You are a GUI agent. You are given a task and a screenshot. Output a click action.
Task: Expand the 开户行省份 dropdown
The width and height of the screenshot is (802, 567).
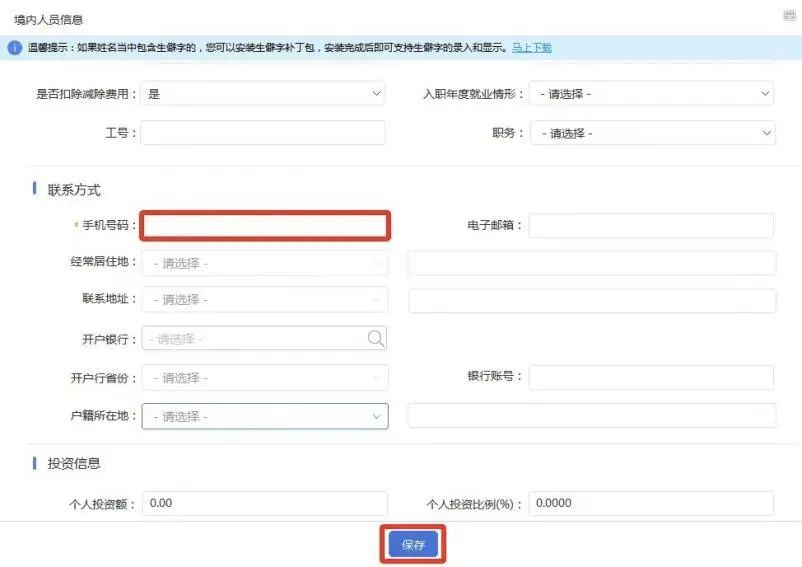click(x=265, y=378)
